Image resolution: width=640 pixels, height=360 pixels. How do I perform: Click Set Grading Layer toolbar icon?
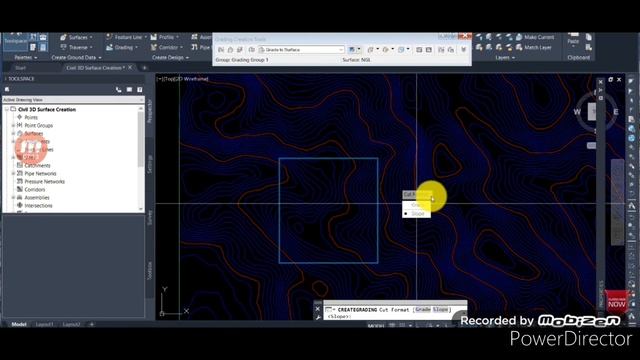(x=240, y=50)
